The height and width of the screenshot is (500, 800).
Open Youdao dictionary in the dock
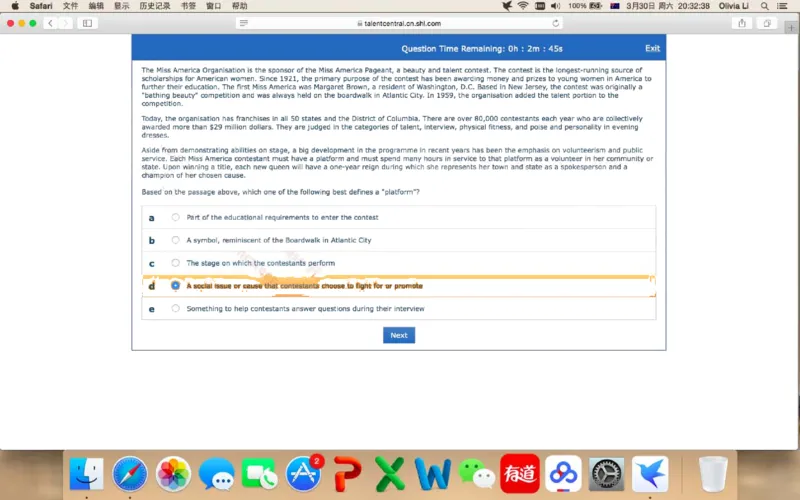pyautogui.click(x=520, y=473)
